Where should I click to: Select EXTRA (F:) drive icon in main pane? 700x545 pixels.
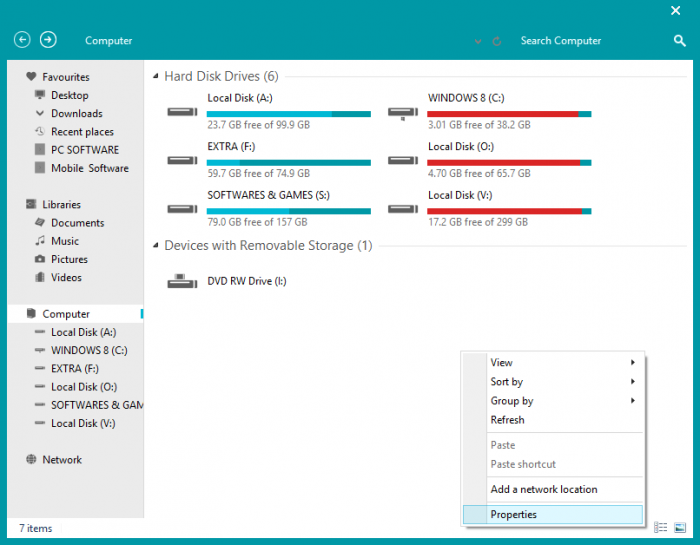(182, 160)
